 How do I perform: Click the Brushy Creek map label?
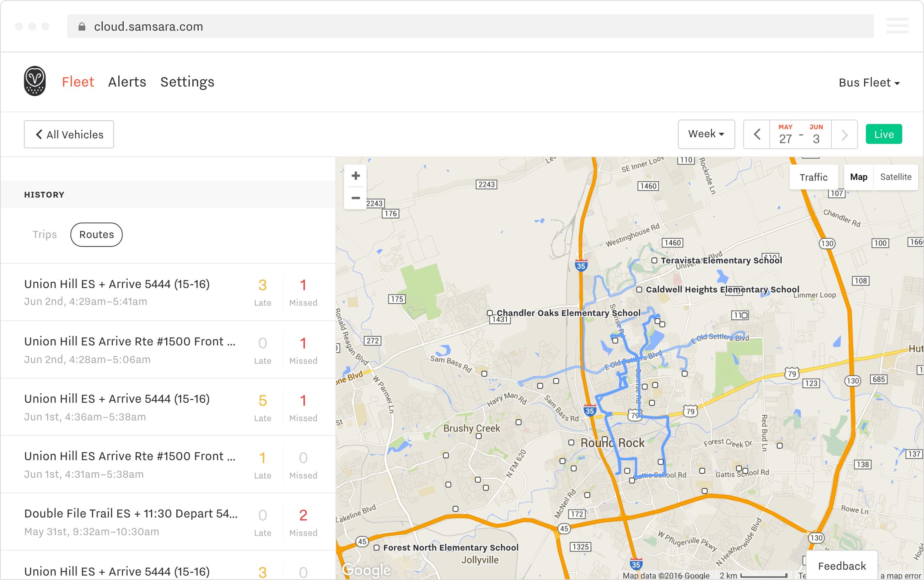[472, 428]
